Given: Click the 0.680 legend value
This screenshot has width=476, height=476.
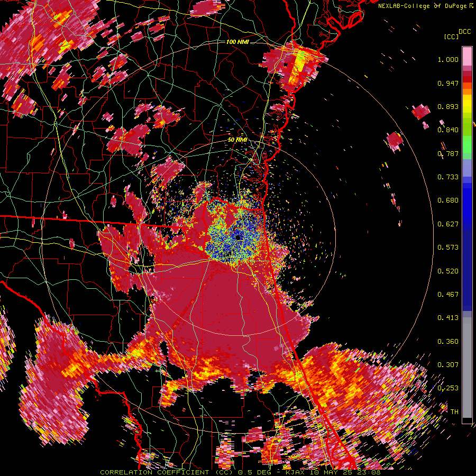Looking at the screenshot, I should click(x=448, y=200).
